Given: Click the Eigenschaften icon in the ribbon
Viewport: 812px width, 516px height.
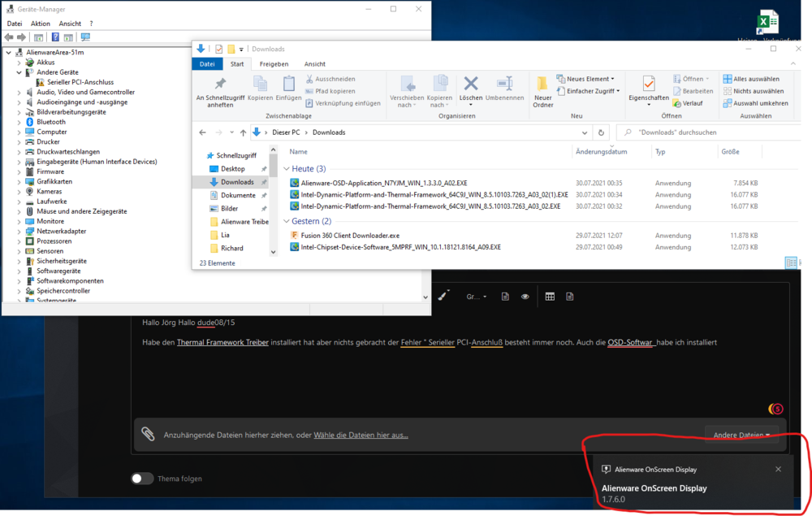Looking at the screenshot, I should pyautogui.click(x=648, y=85).
